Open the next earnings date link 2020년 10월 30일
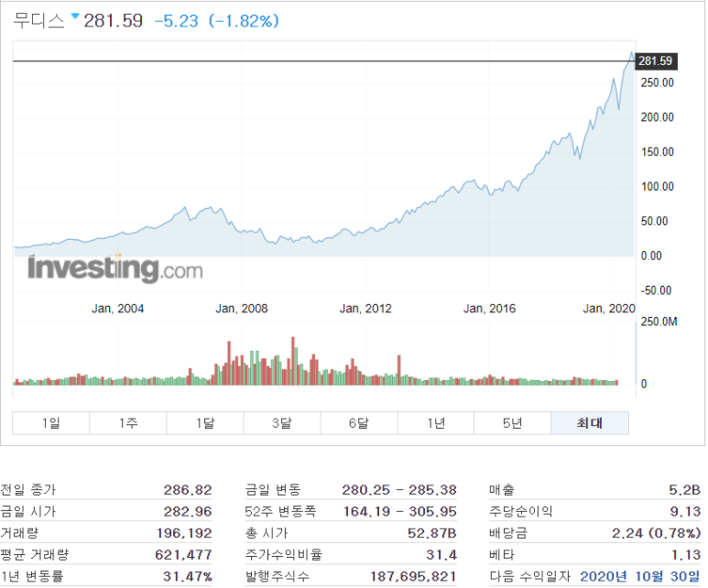Viewport: 708px width, 588px height. 640,576
